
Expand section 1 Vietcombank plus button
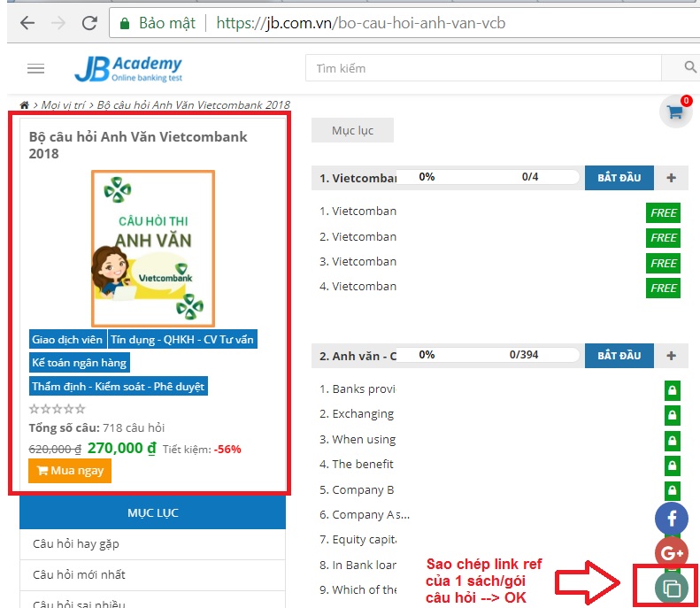(x=671, y=178)
